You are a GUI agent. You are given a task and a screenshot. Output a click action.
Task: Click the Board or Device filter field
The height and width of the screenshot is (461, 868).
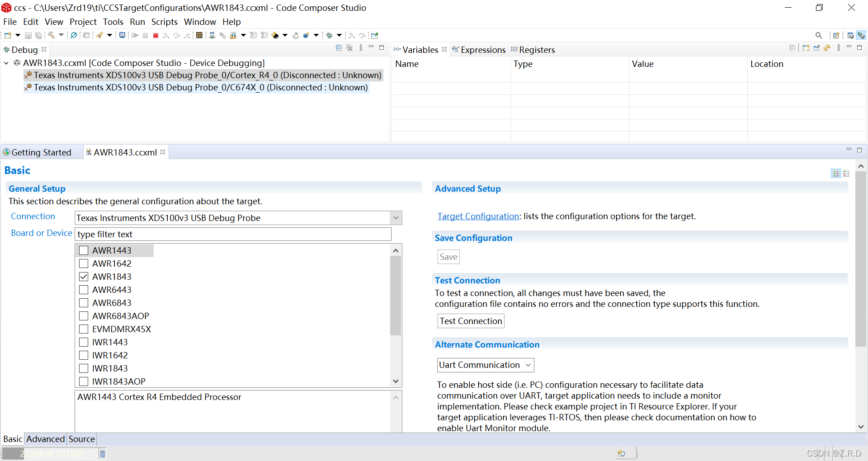click(x=233, y=234)
